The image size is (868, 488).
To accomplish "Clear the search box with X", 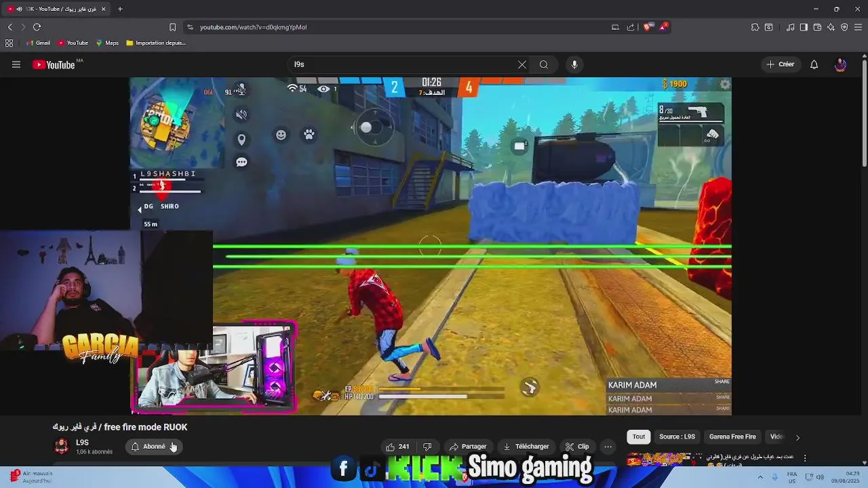I will (522, 64).
